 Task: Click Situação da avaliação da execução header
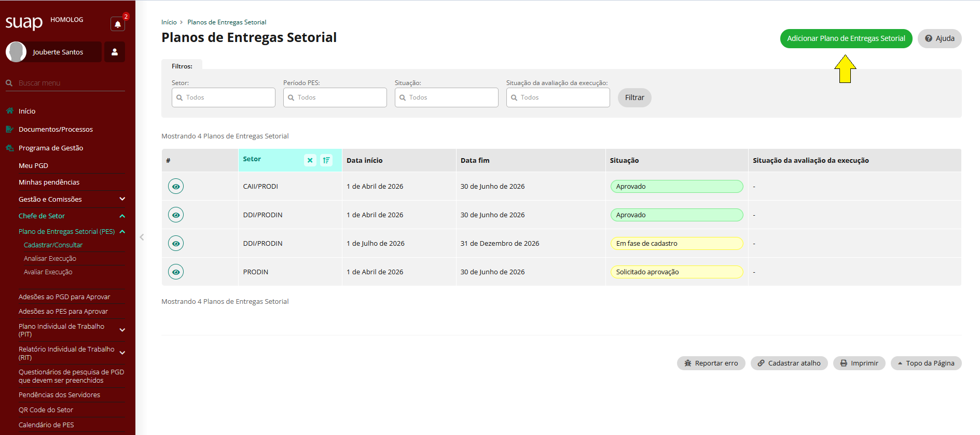(811, 160)
